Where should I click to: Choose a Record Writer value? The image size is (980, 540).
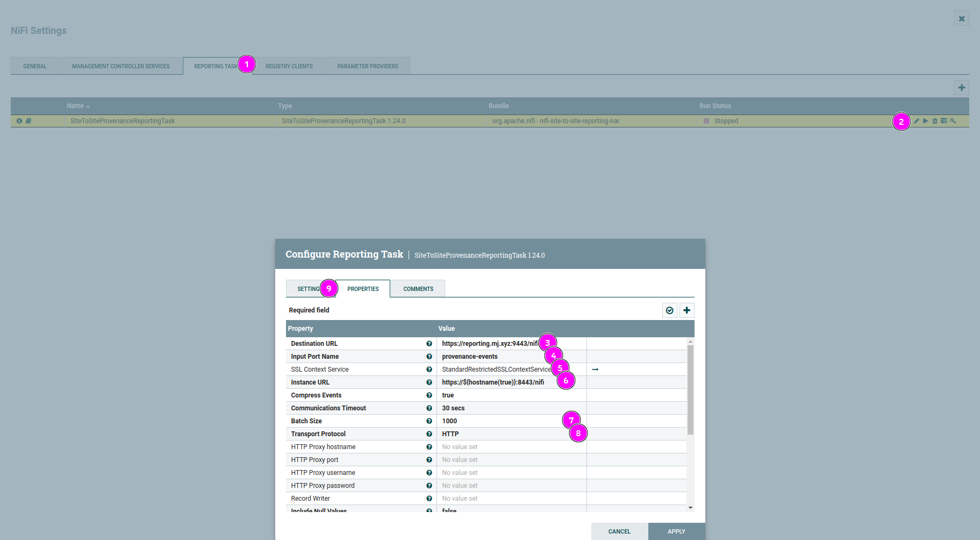[x=511, y=499]
